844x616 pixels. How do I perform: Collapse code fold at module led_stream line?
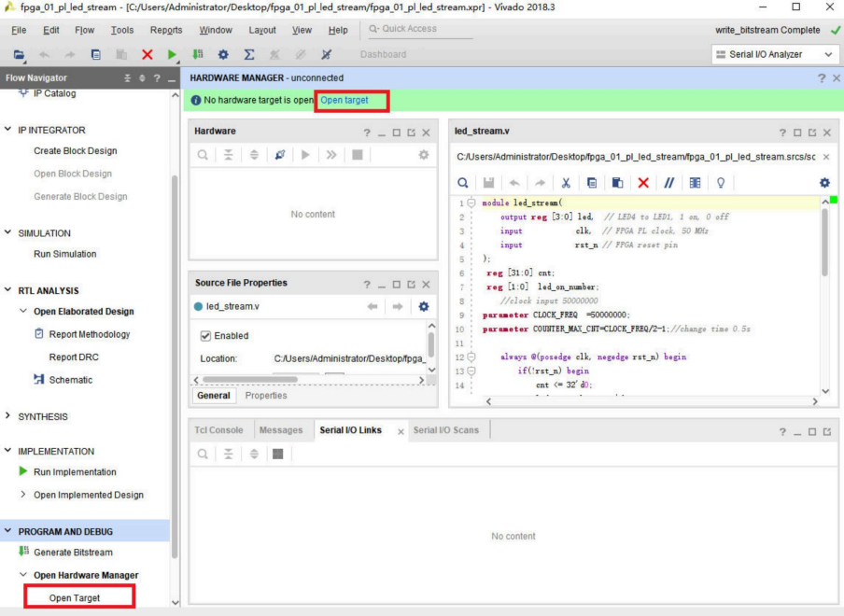pyautogui.click(x=471, y=203)
